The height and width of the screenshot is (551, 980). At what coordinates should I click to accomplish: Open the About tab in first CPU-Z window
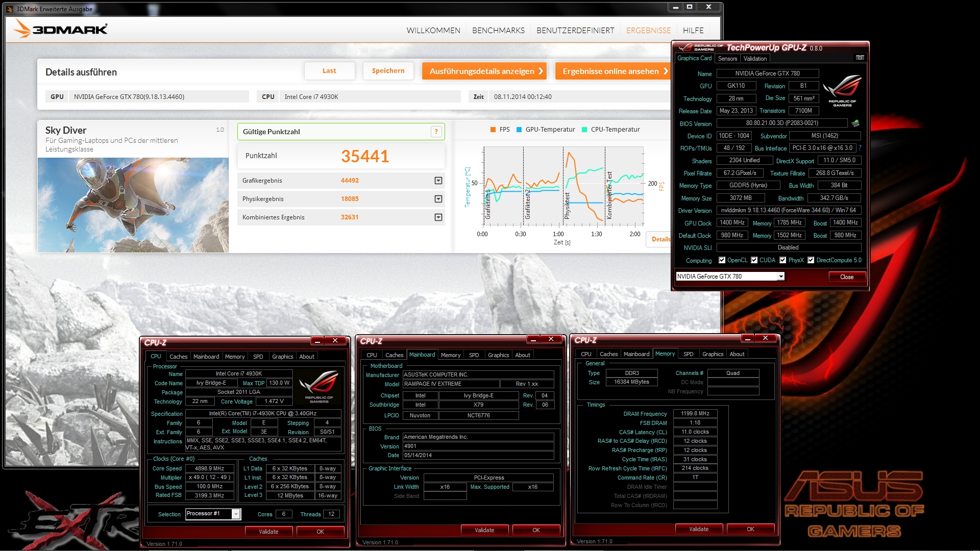tap(307, 357)
